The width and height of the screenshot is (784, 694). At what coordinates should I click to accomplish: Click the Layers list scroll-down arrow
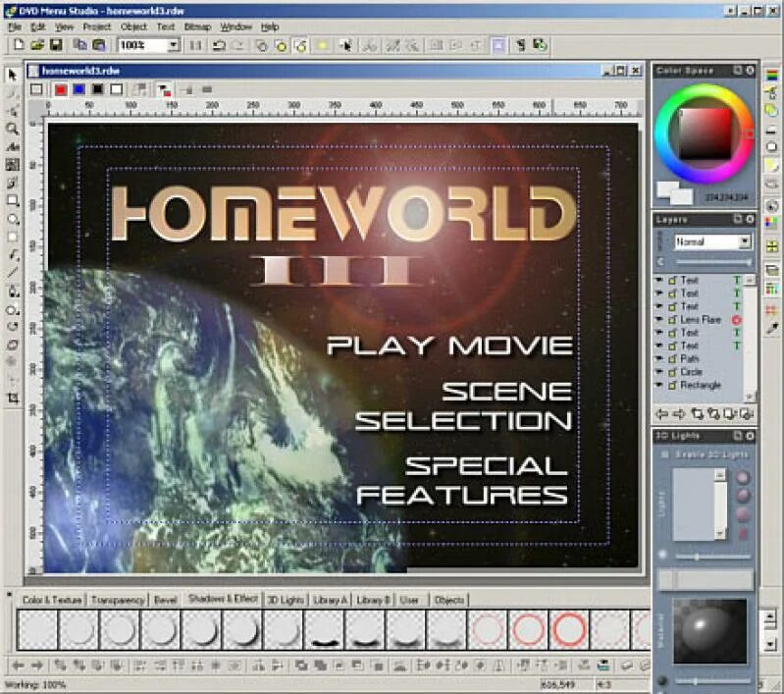[750, 397]
